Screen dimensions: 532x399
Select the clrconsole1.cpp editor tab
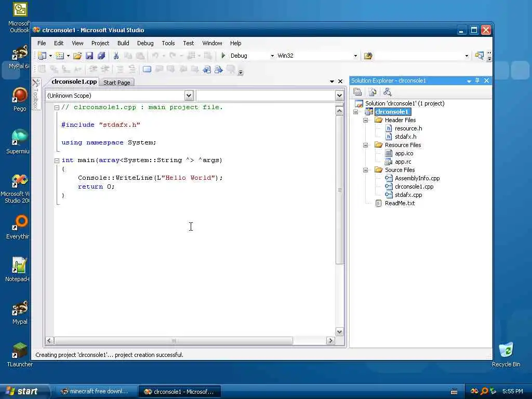point(74,82)
